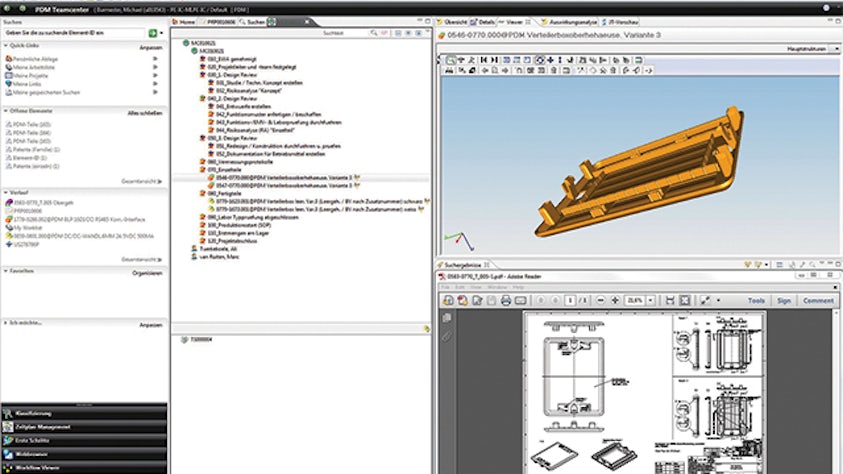Collapse the Offene Elemente section

(x=6, y=111)
